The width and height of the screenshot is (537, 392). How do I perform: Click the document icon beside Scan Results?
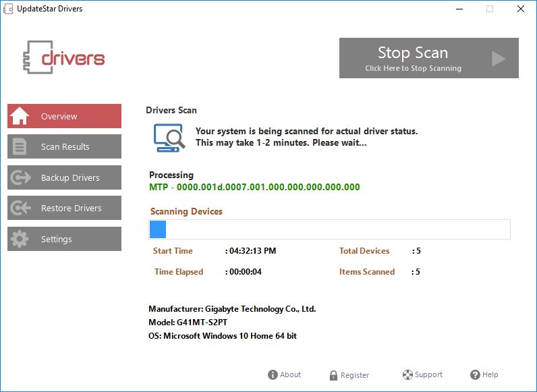tap(20, 146)
